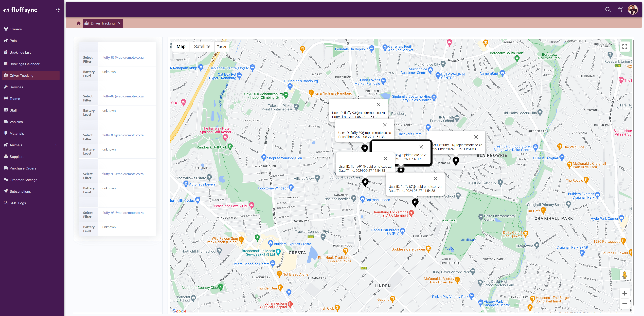The image size is (644, 316).
Task: Switch map to Map view
Action: pyautogui.click(x=181, y=46)
